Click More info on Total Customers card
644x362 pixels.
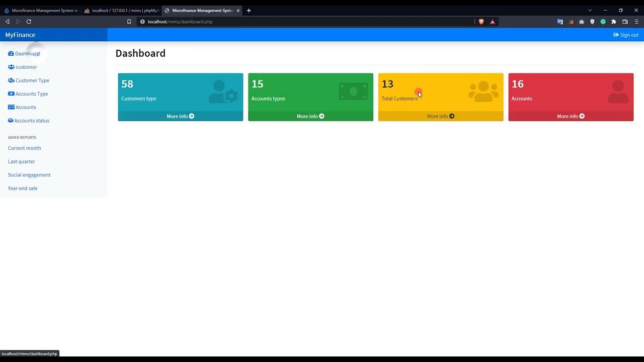coord(441,116)
